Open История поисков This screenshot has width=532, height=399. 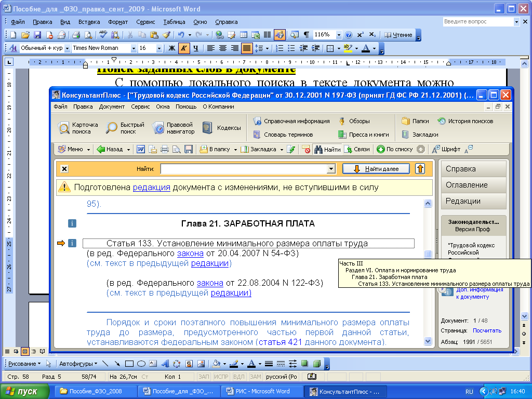coord(465,121)
